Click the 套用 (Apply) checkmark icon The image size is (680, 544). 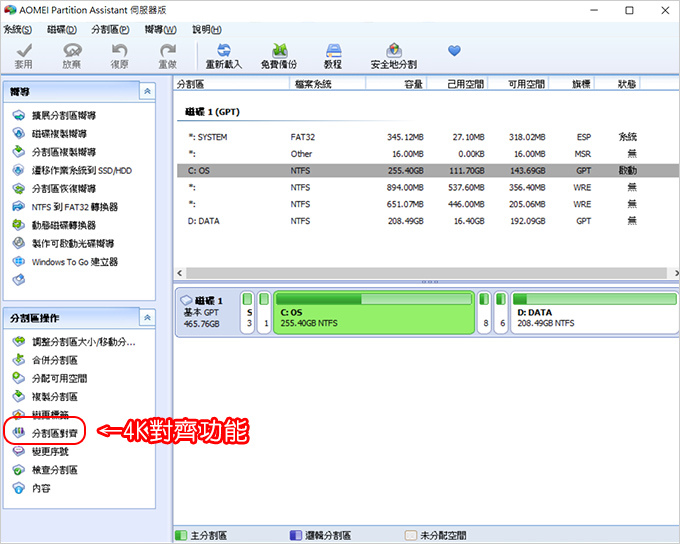[x=24, y=51]
